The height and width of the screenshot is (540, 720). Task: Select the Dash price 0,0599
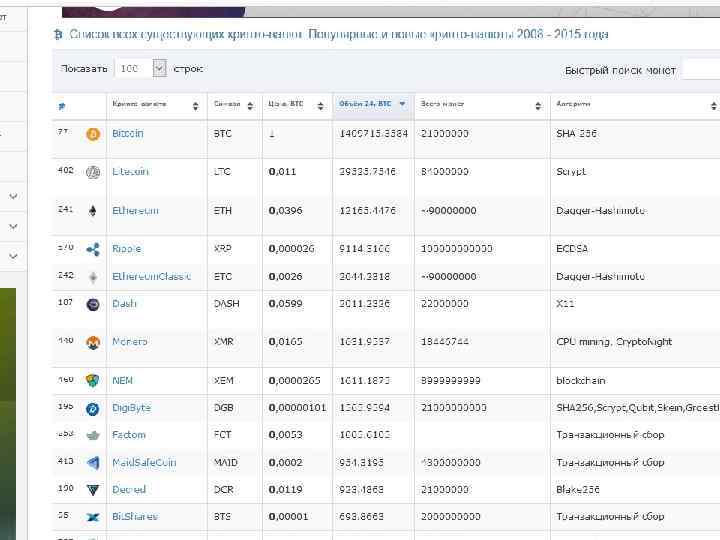click(x=286, y=304)
